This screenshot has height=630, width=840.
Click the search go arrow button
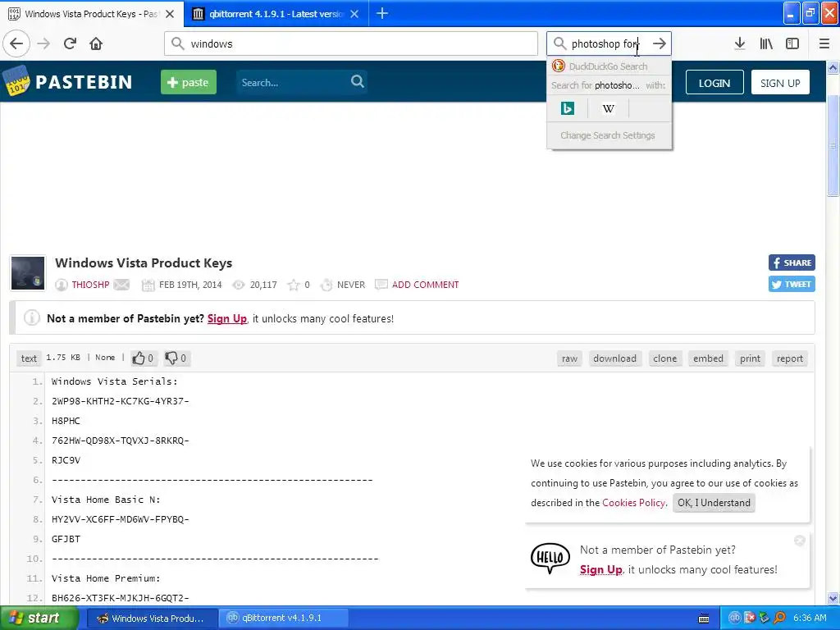click(x=660, y=43)
